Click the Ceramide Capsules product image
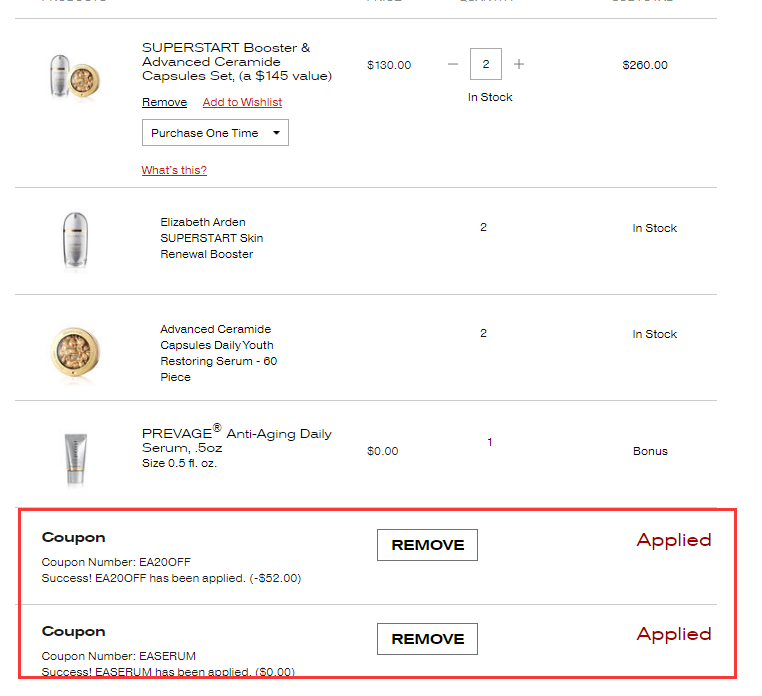The width and height of the screenshot is (762, 696). pos(75,350)
